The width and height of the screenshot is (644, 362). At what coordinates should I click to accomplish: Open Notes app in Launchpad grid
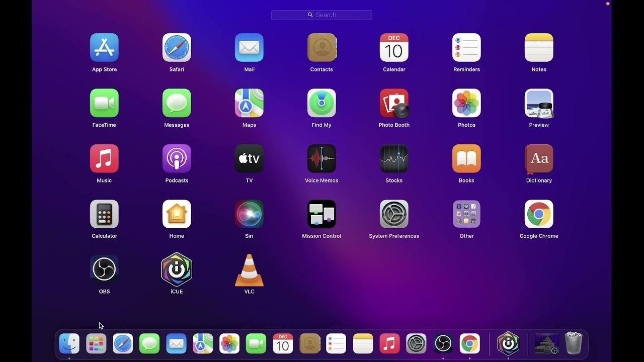point(539,48)
